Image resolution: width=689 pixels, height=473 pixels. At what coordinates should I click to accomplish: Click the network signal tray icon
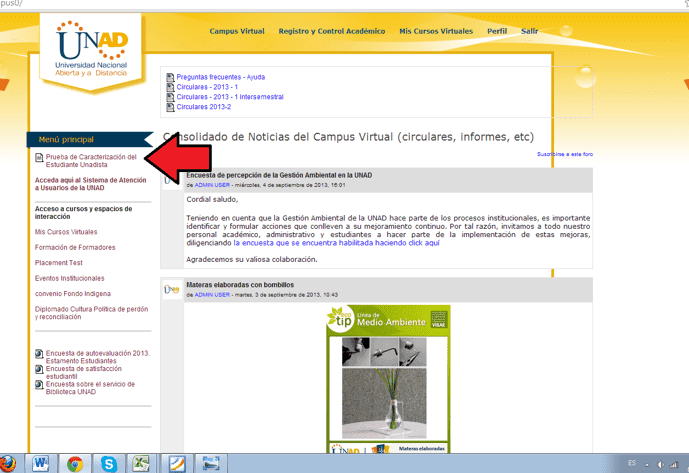click(x=674, y=464)
